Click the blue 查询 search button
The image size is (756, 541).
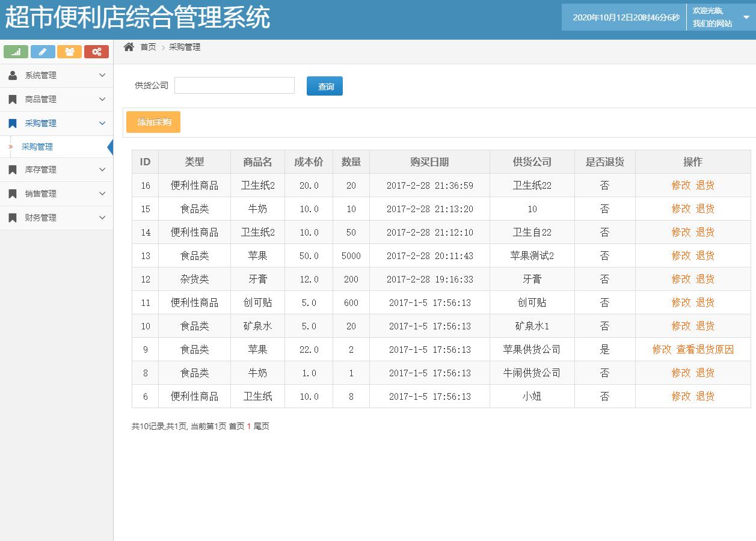click(324, 85)
